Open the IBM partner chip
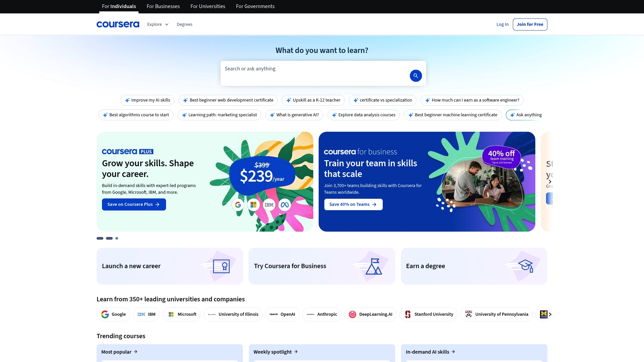The image size is (644, 362). 146,314
